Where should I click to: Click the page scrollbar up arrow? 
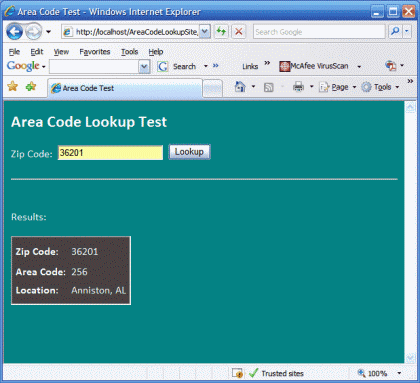click(x=410, y=107)
